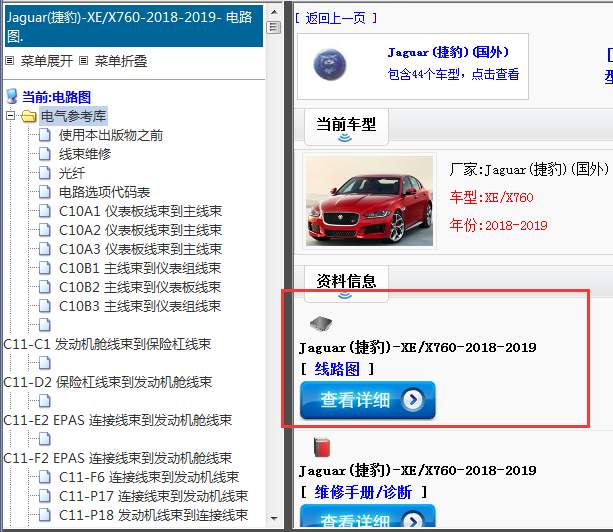613x532 pixels.
Task: Click page icon beside C11-P17 连接线束到发动机线束
Action: pyautogui.click(x=45, y=496)
